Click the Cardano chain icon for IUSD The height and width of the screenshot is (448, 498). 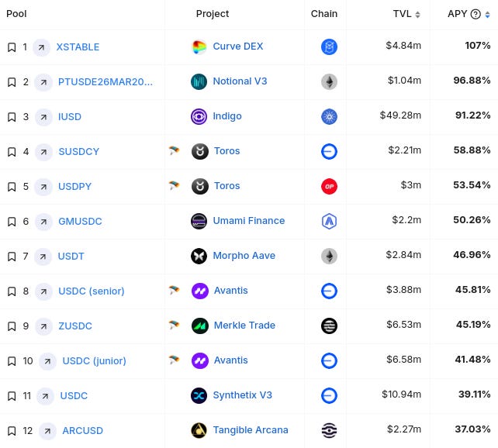(330, 117)
